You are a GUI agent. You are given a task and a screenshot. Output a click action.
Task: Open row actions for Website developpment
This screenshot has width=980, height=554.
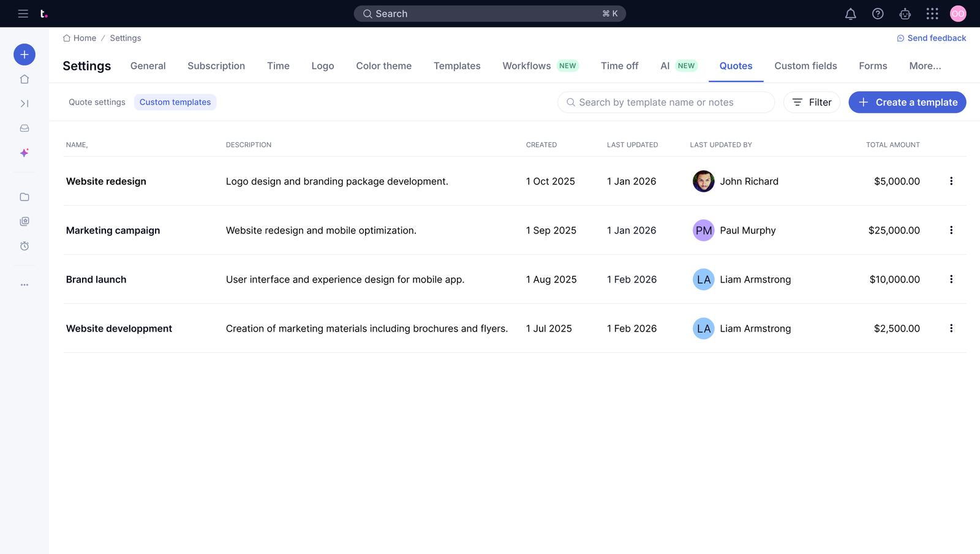[951, 328]
